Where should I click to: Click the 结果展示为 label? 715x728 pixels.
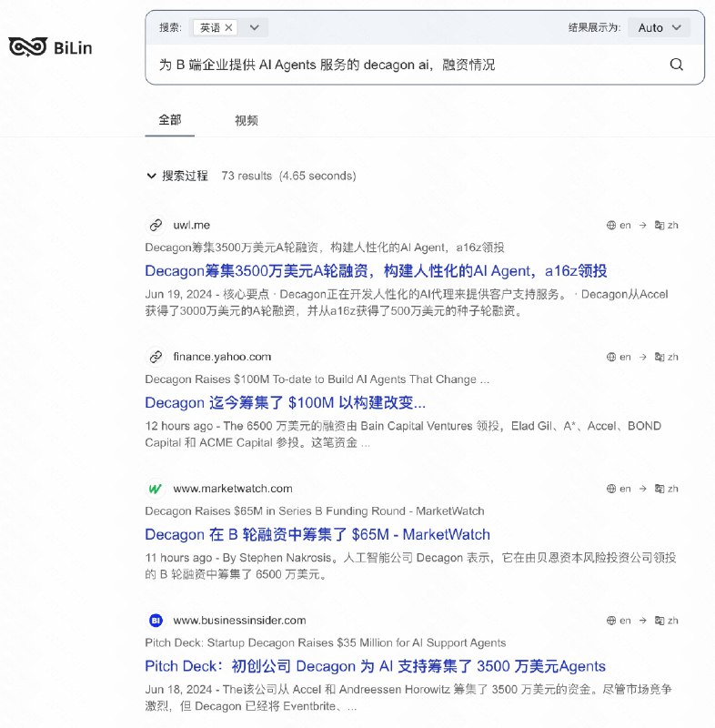[x=594, y=28]
